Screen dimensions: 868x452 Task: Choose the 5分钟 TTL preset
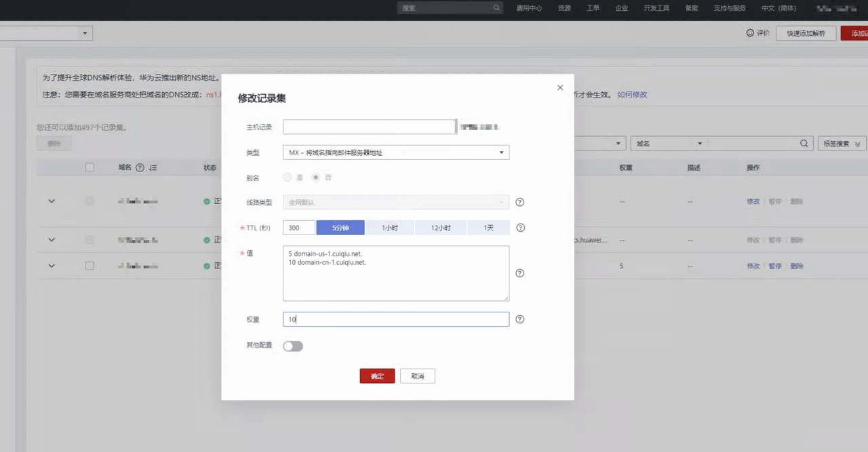click(x=340, y=228)
